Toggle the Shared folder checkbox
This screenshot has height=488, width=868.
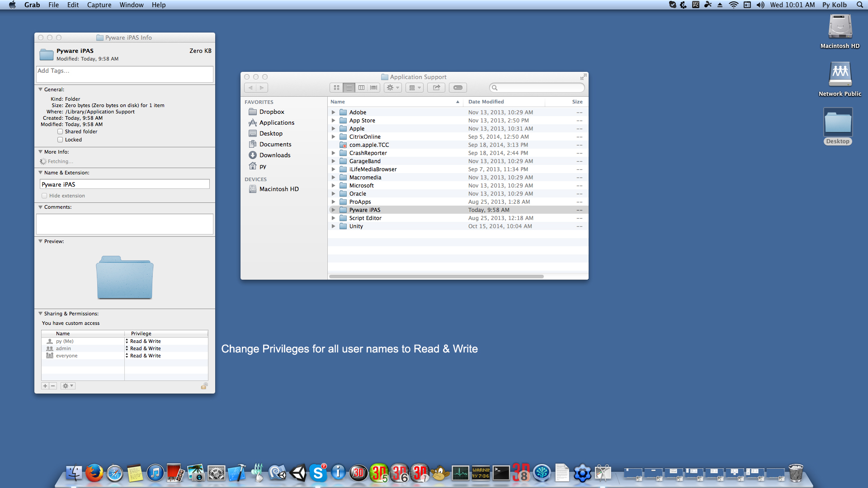click(x=60, y=131)
